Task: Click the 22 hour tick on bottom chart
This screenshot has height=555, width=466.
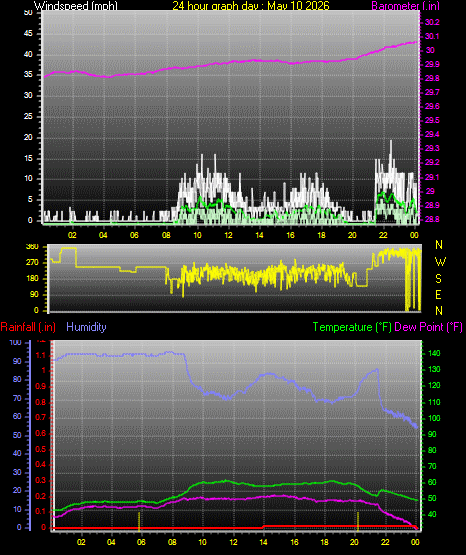Action: point(385,542)
